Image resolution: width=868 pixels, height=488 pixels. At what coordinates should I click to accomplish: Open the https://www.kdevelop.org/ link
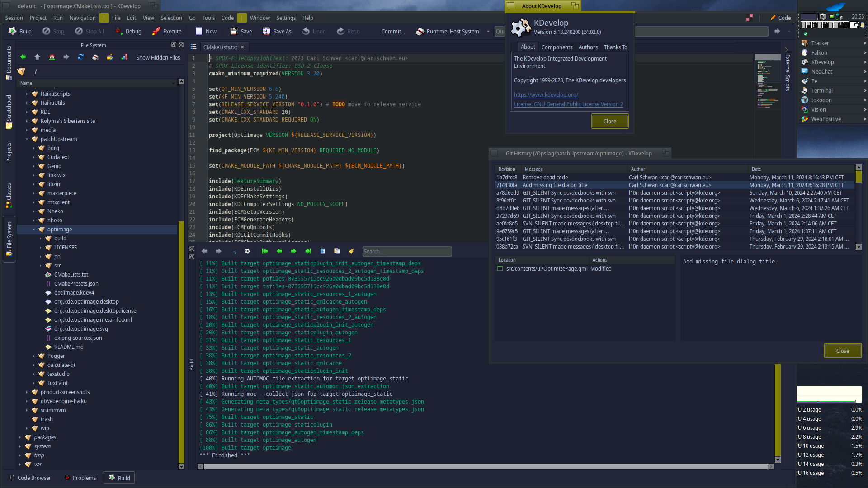[x=546, y=95]
